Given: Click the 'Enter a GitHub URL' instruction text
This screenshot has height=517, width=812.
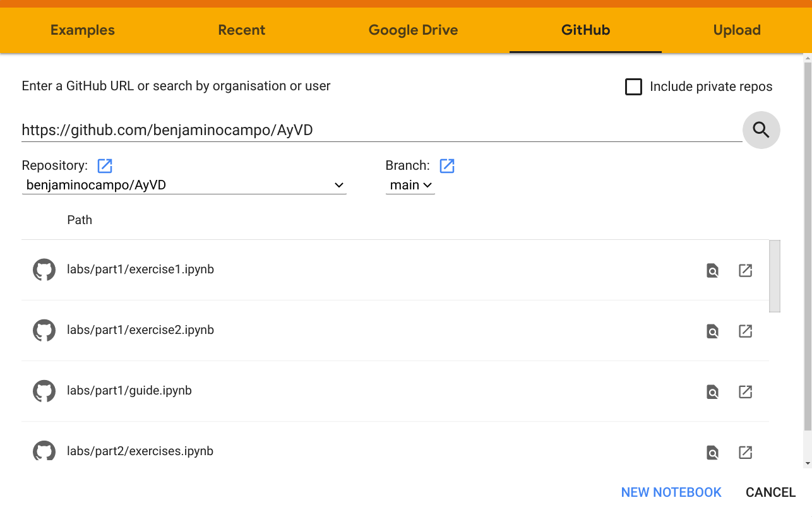Looking at the screenshot, I should [176, 86].
